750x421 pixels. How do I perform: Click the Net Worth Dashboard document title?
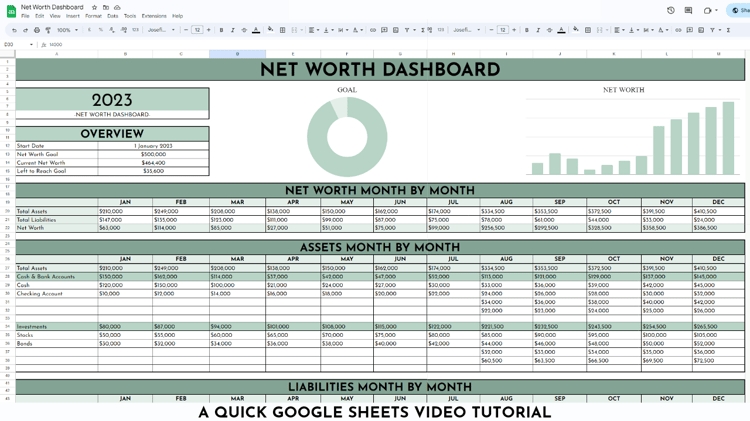(52, 7)
